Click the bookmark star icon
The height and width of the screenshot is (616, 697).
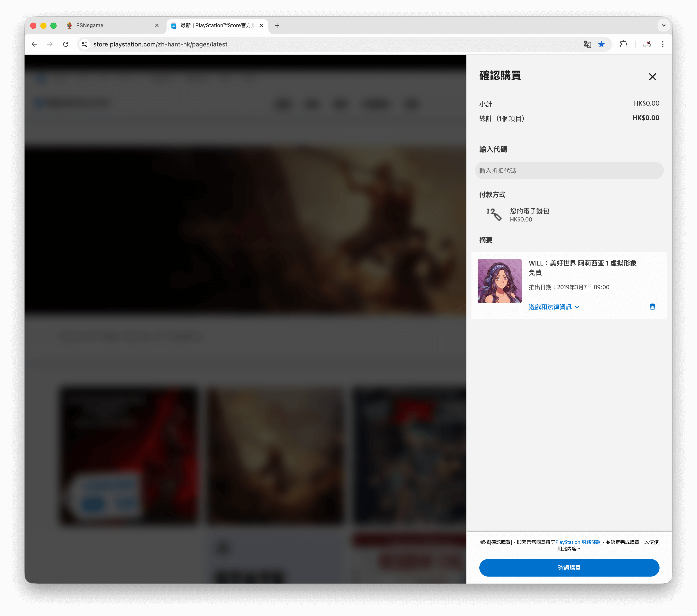[x=601, y=44]
